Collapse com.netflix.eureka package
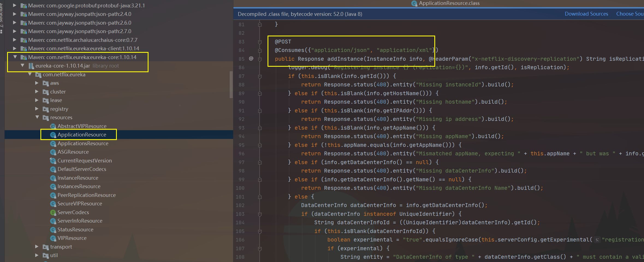 [30, 74]
